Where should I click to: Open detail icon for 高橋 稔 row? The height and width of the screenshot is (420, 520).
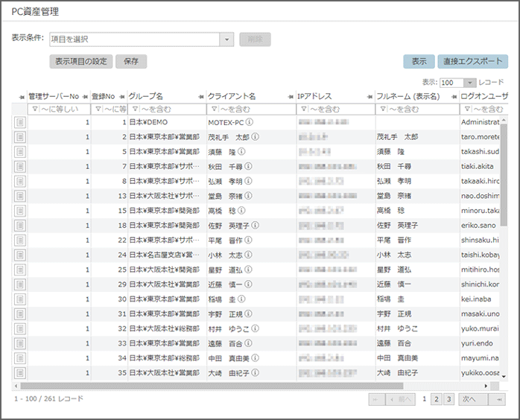pos(20,211)
